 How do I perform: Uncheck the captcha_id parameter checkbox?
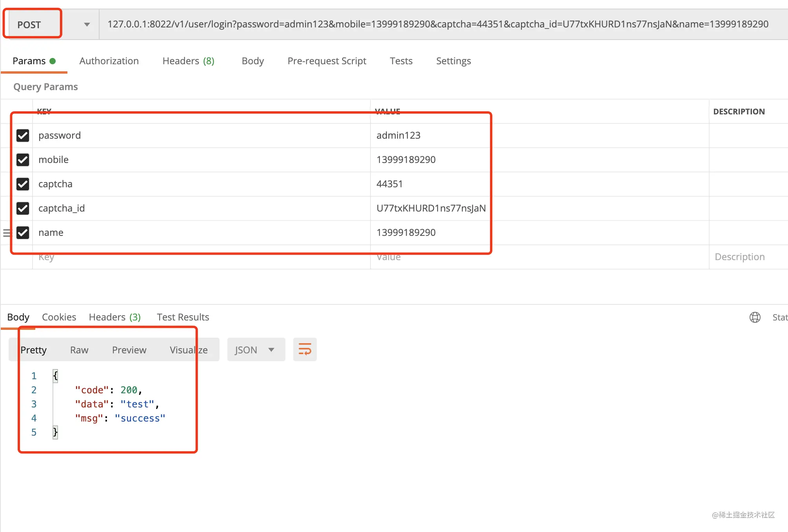click(x=23, y=208)
